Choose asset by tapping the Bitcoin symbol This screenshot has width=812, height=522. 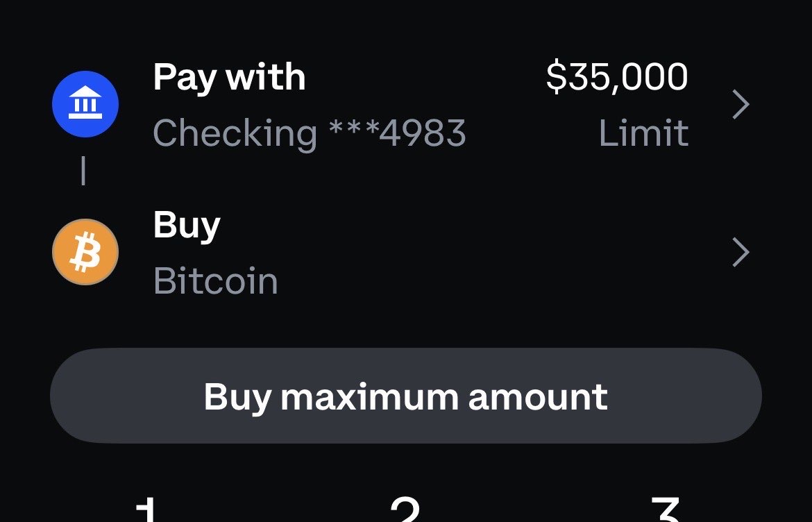85,251
